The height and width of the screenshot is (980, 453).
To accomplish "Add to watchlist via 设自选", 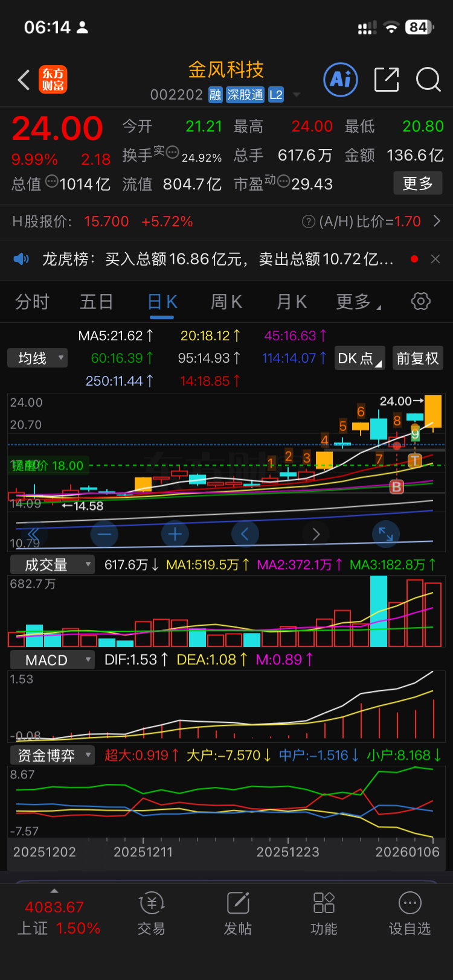I will click(x=410, y=914).
